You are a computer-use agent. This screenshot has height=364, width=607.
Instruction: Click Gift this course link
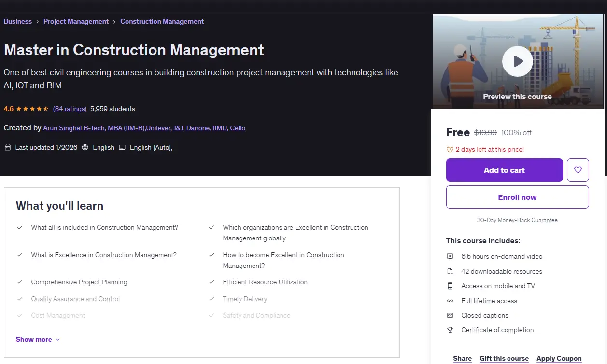[504, 358]
